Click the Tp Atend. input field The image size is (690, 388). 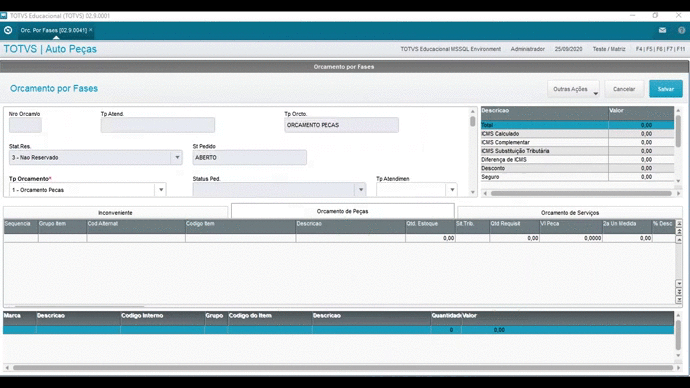pyautogui.click(x=158, y=125)
